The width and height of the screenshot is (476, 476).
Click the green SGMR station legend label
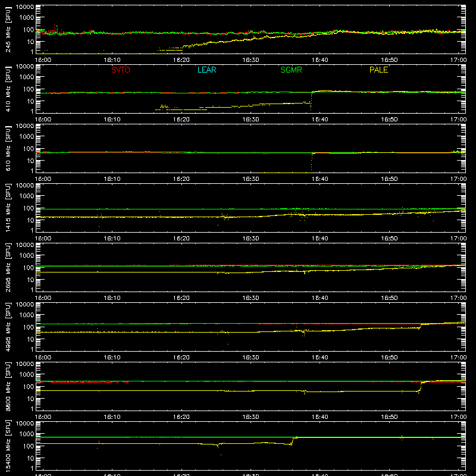(x=291, y=70)
